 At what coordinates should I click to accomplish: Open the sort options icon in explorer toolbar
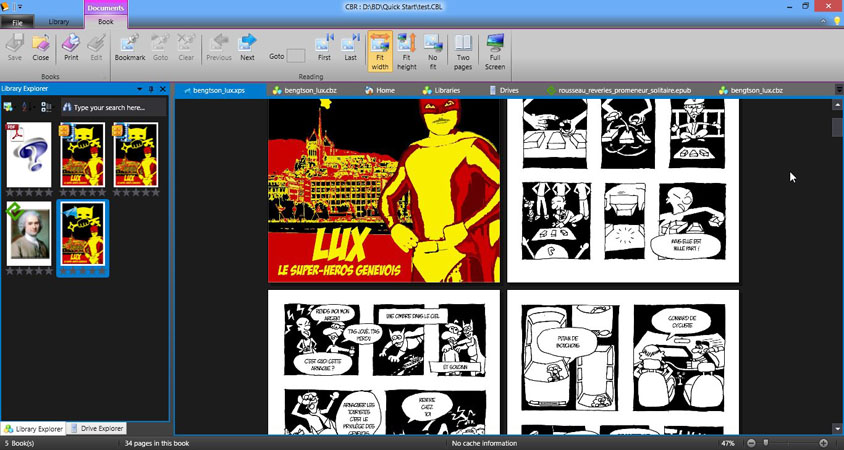pyautogui.click(x=26, y=107)
